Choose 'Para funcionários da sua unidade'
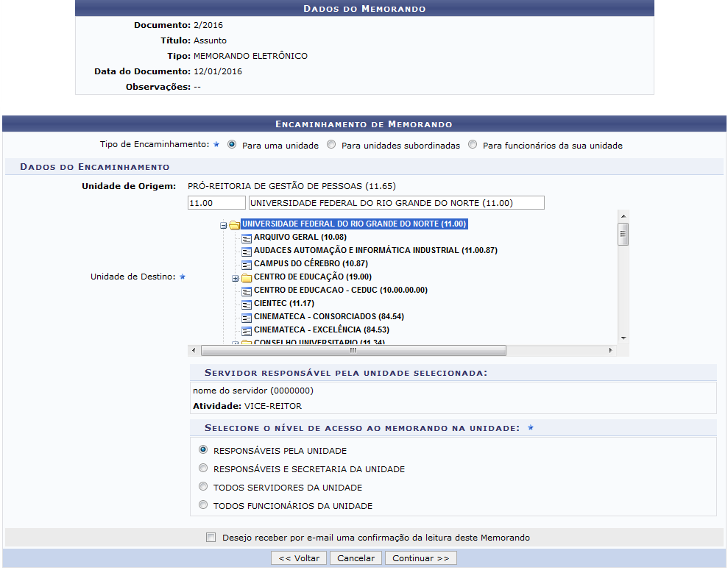Screen dimensions: 728x570 point(472,145)
